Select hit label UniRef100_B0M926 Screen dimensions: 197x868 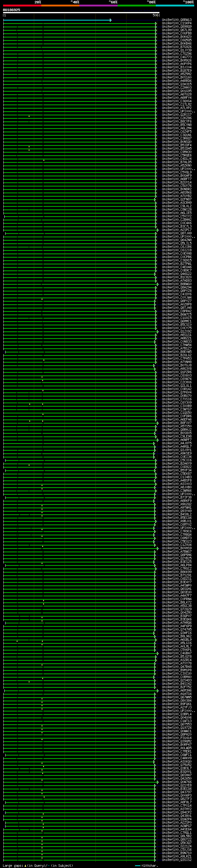177,61
